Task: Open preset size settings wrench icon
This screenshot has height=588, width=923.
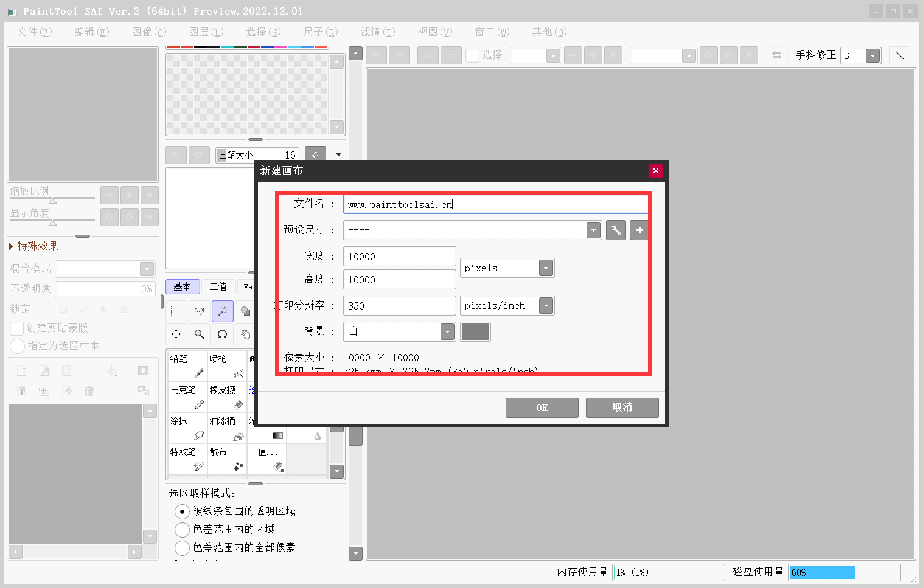Action: tap(616, 230)
